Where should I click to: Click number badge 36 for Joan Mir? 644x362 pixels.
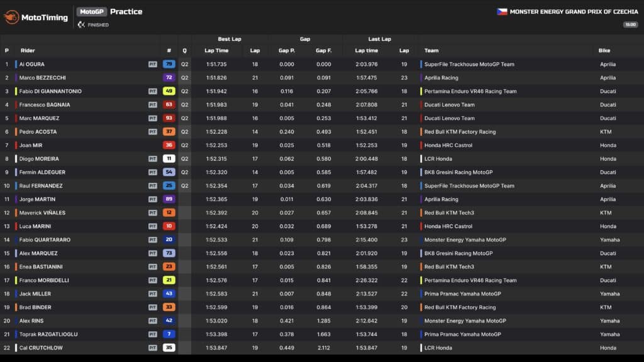click(169, 145)
